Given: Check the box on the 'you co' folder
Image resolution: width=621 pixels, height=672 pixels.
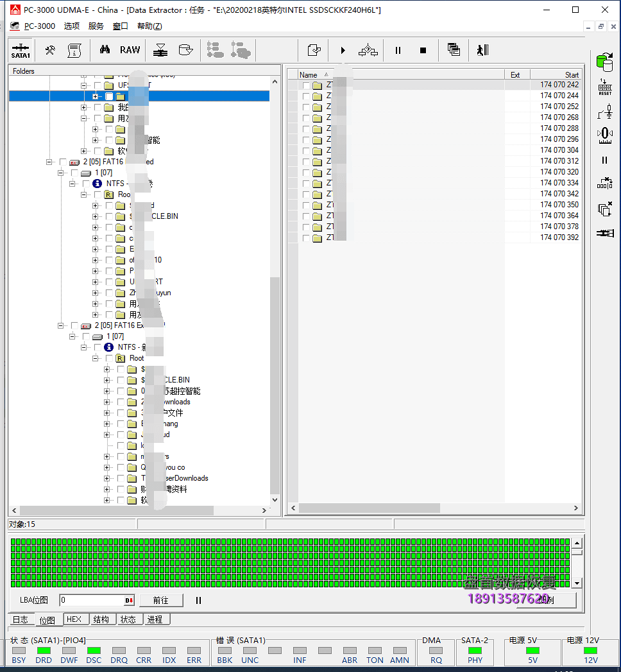Looking at the screenshot, I should (x=121, y=467).
